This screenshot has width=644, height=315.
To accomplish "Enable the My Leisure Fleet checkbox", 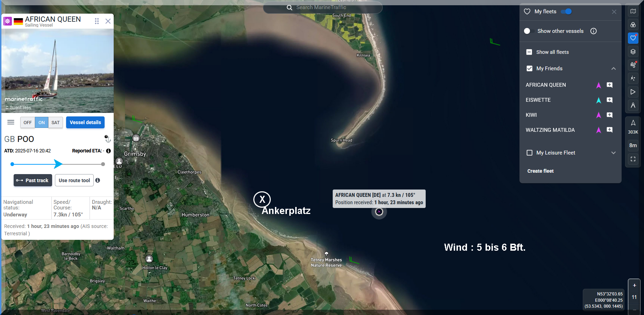I will (529, 153).
